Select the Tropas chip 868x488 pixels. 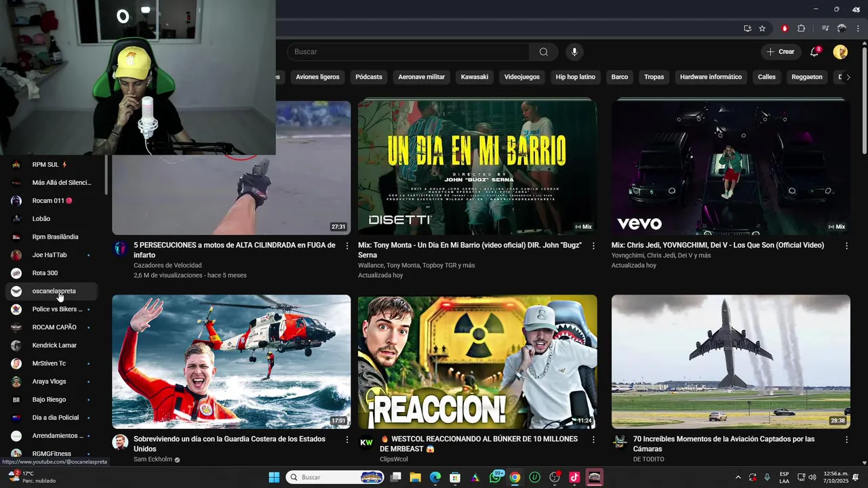tap(654, 77)
